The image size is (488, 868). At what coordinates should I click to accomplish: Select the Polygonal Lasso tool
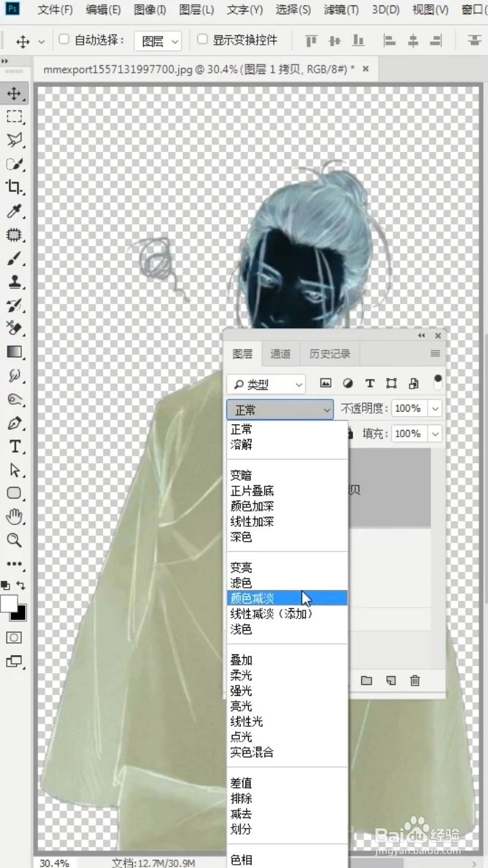pos(14,140)
